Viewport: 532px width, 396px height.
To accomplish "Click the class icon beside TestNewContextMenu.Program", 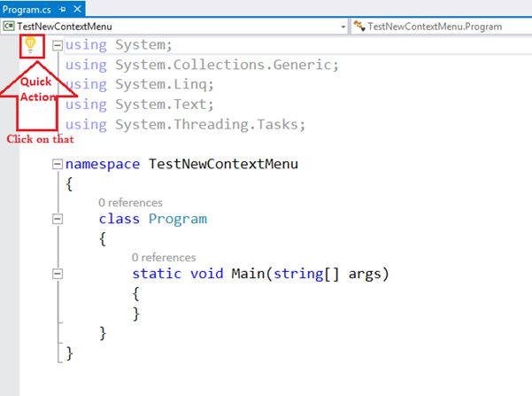I will pos(359,27).
